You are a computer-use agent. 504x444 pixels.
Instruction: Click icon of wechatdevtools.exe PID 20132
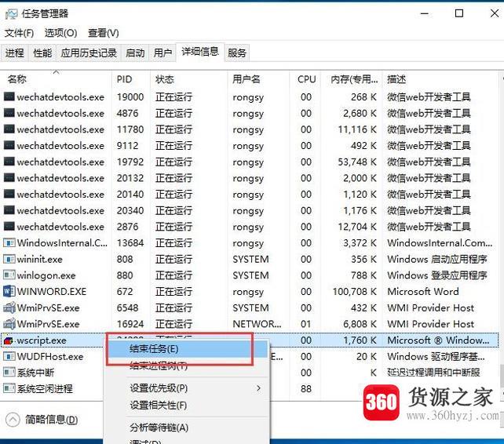(x=9, y=177)
